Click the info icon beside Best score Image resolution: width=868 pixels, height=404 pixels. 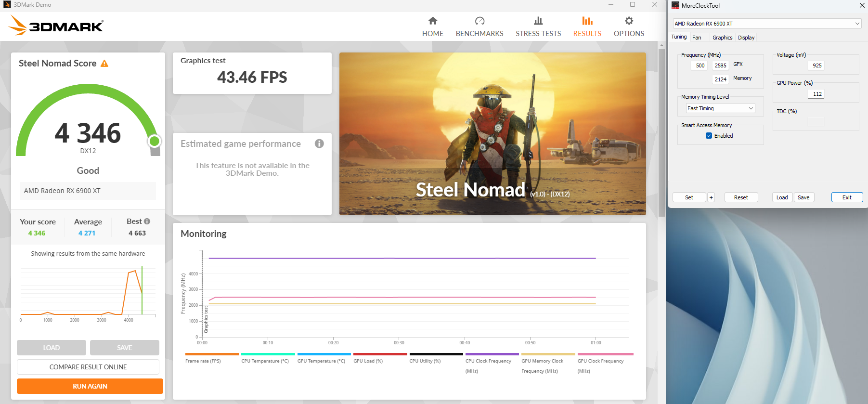pyautogui.click(x=147, y=222)
